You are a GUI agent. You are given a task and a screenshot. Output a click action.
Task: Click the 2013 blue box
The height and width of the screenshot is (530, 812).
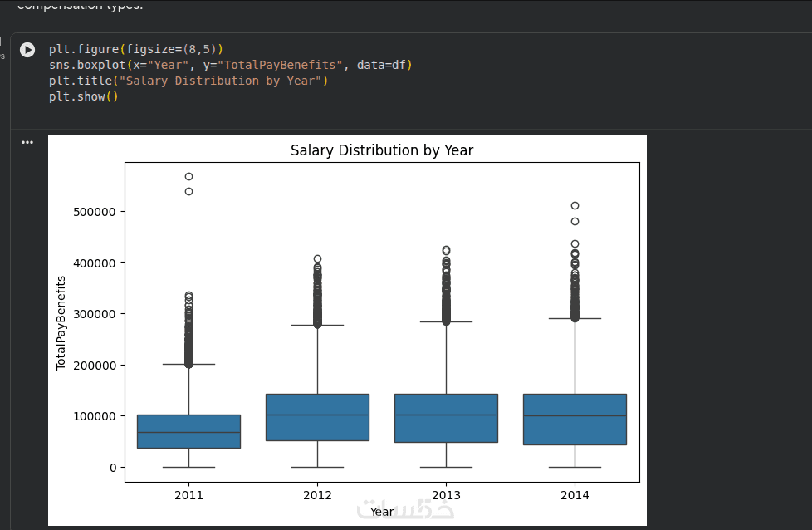[446, 418]
